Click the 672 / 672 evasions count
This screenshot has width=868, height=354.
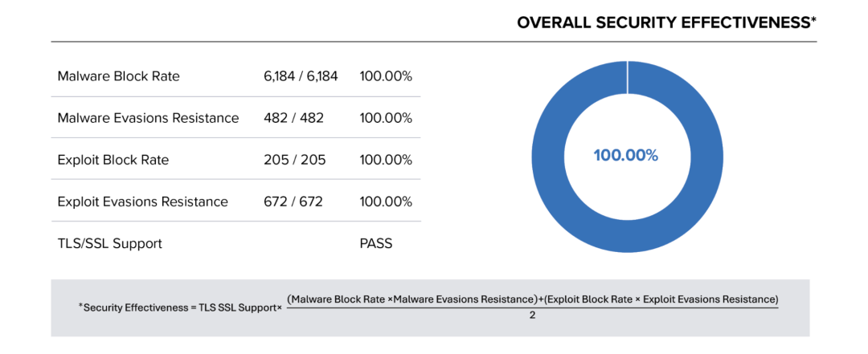tap(293, 201)
